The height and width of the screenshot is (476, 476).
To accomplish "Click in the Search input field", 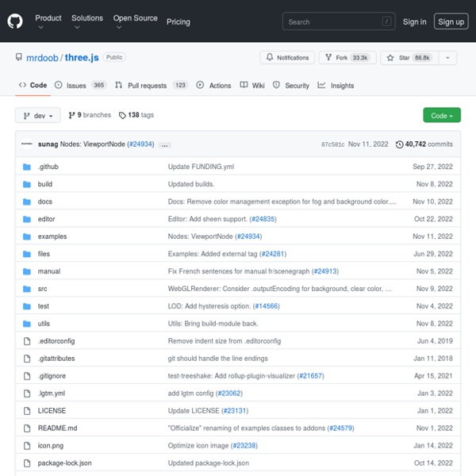I will click(x=339, y=21).
